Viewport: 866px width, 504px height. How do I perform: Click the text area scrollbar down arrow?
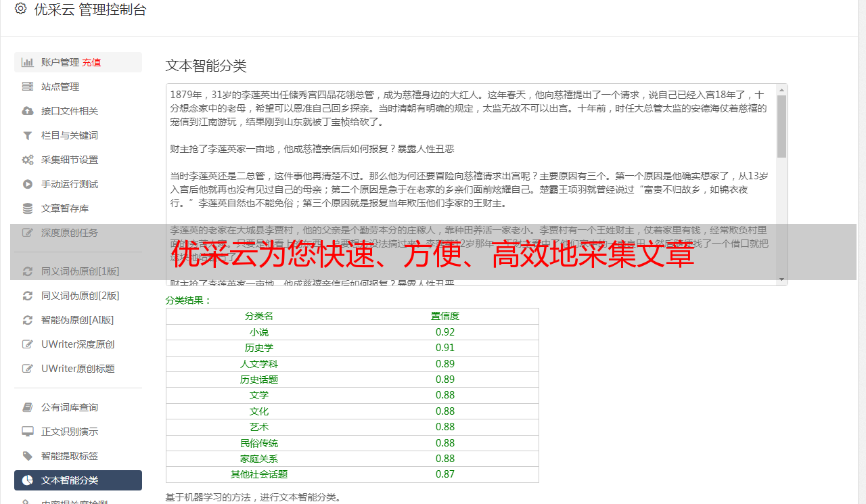[x=782, y=279]
